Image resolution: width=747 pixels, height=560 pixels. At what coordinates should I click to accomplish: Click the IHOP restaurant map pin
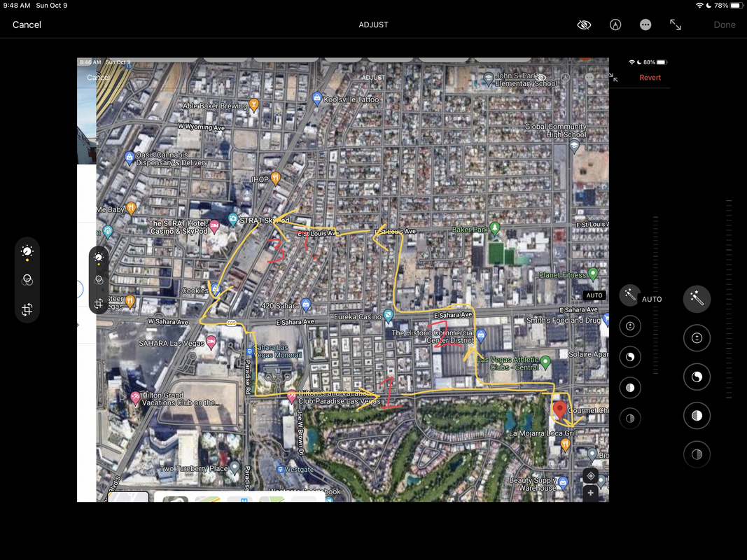(275, 178)
